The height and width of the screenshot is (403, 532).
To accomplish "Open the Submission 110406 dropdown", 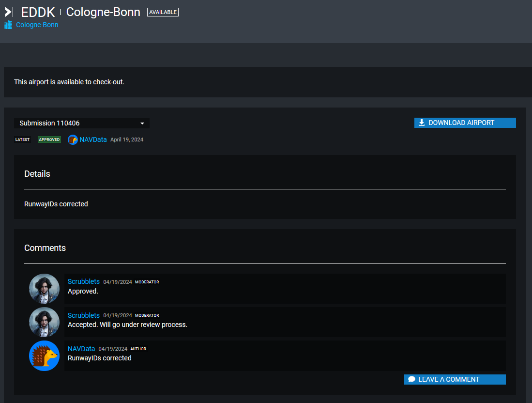I will tap(82, 123).
